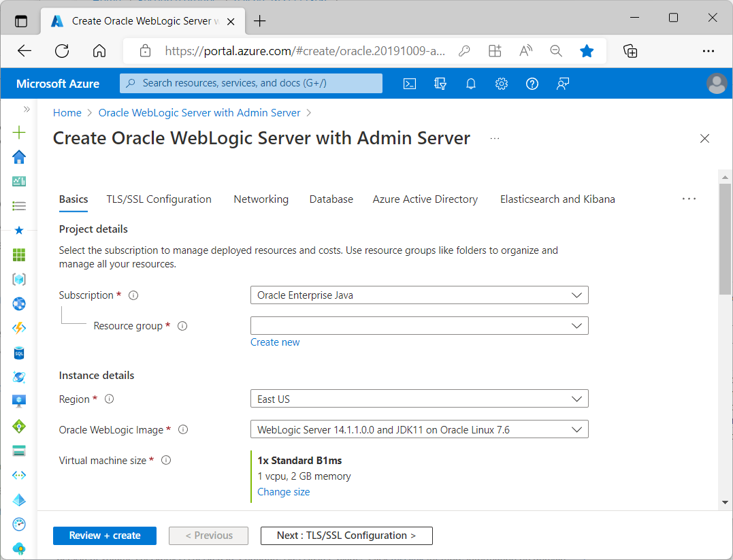Open the Subscription dropdown

coord(419,295)
